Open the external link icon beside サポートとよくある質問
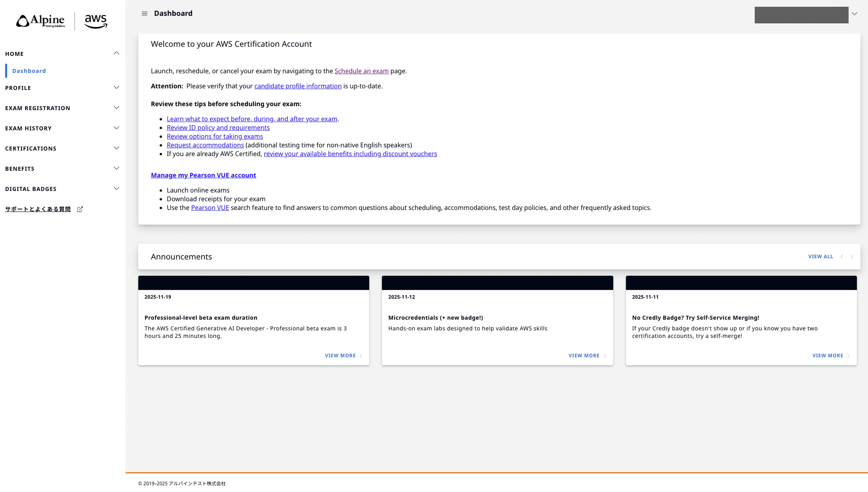868x492 pixels. coord(80,209)
